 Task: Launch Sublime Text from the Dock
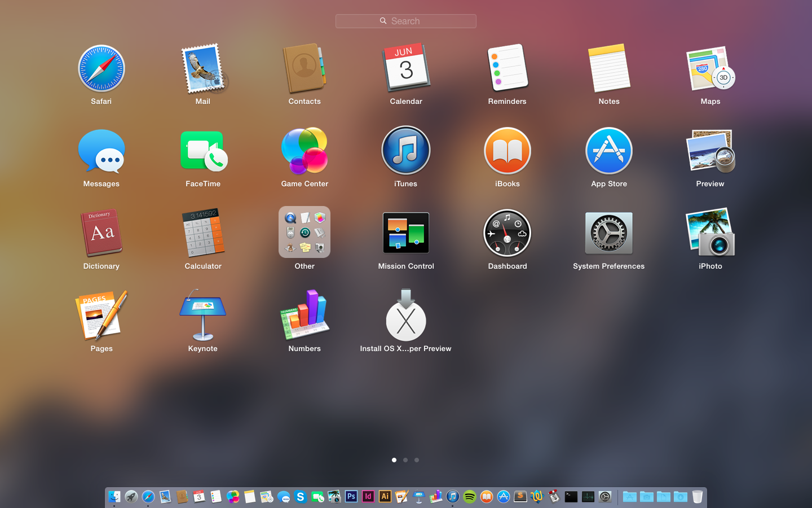tap(520, 497)
